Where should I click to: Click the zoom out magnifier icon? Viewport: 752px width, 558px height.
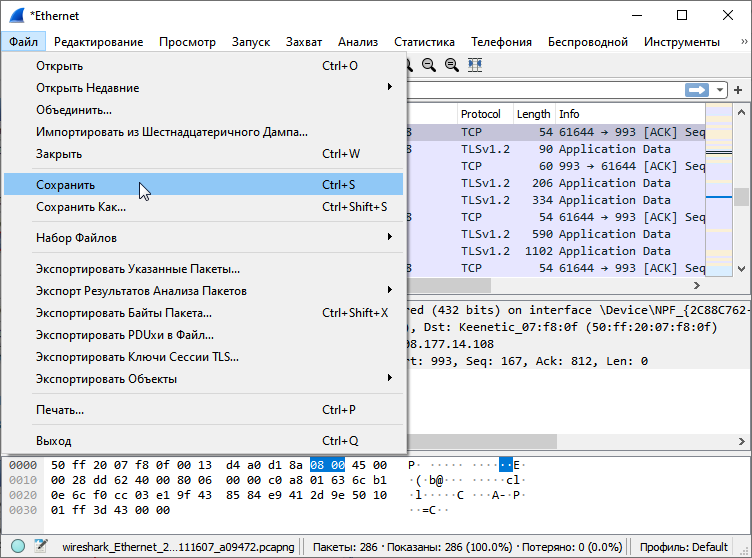point(428,65)
